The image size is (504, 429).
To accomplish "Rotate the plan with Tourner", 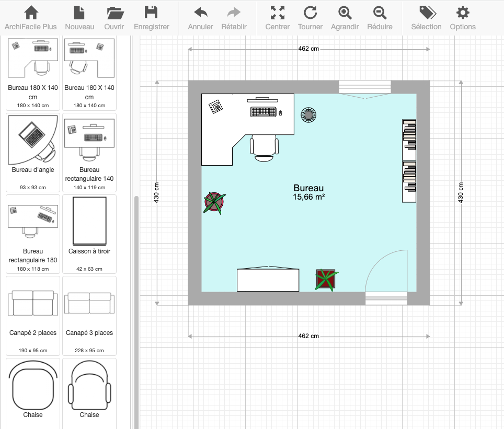I will (x=310, y=13).
